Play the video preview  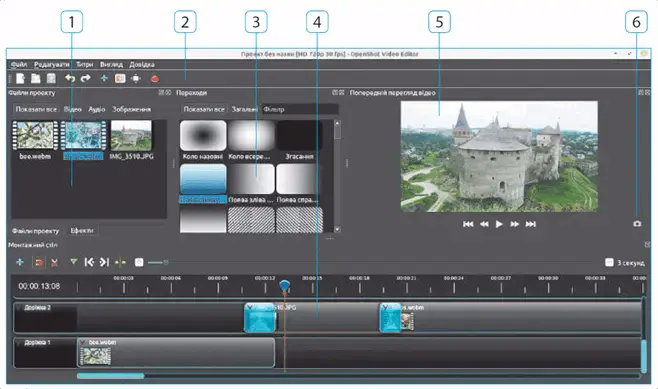[499, 224]
